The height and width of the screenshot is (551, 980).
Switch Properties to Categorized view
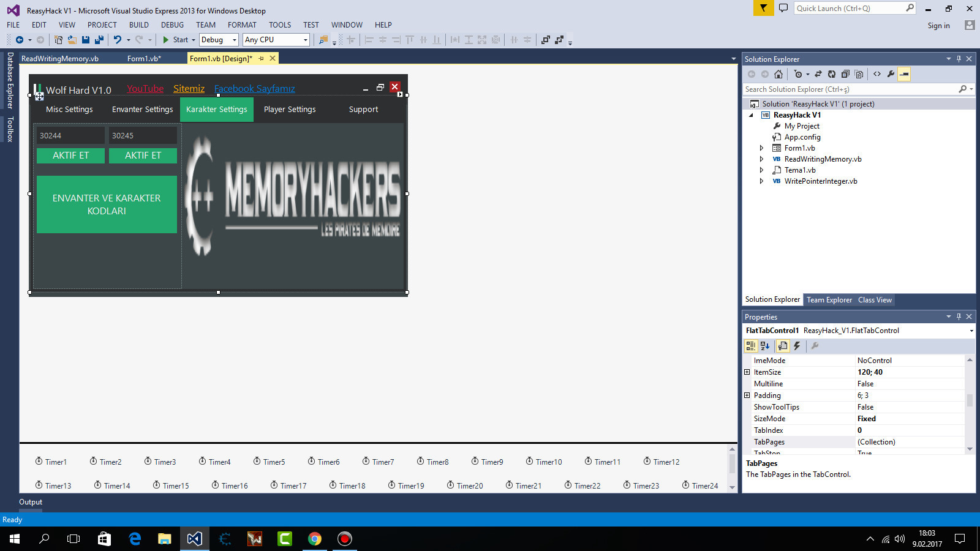click(751, 346)
